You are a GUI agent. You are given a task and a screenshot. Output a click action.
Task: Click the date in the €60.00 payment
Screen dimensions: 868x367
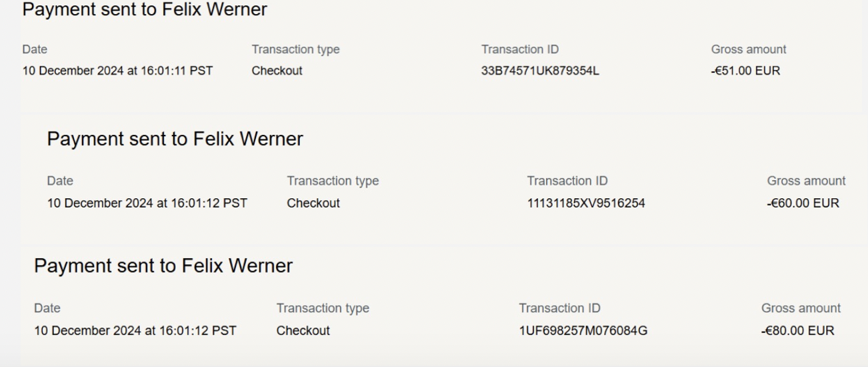point(147,204)
